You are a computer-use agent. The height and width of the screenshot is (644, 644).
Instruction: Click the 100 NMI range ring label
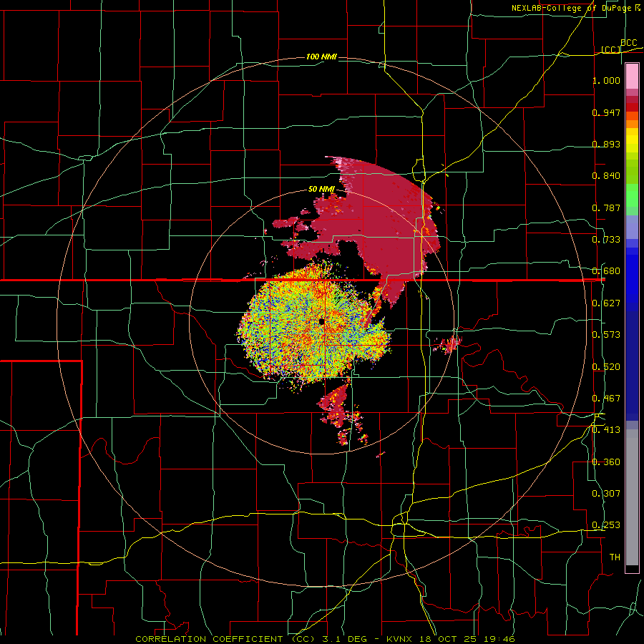(321, 57)
